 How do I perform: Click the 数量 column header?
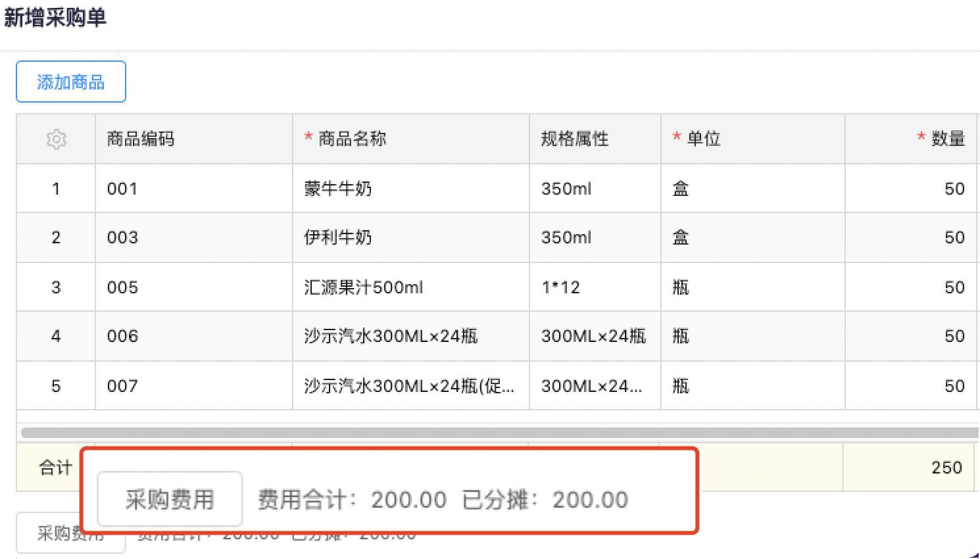[948, 139]
